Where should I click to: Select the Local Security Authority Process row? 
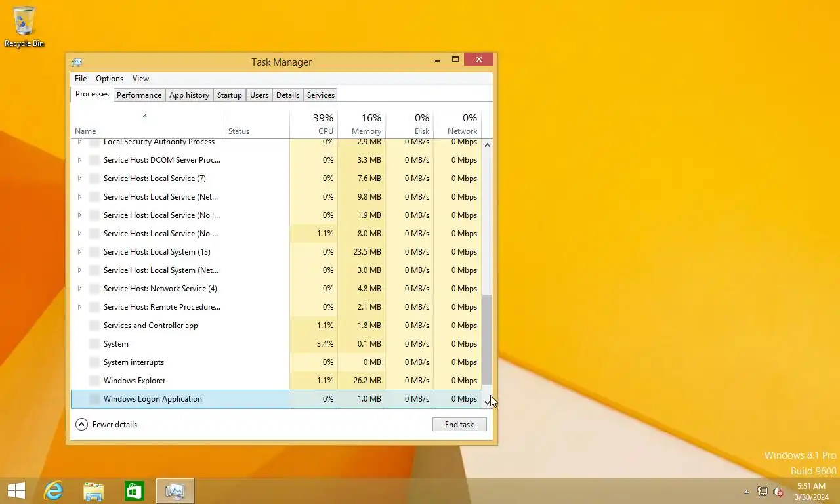pos(276,143)
